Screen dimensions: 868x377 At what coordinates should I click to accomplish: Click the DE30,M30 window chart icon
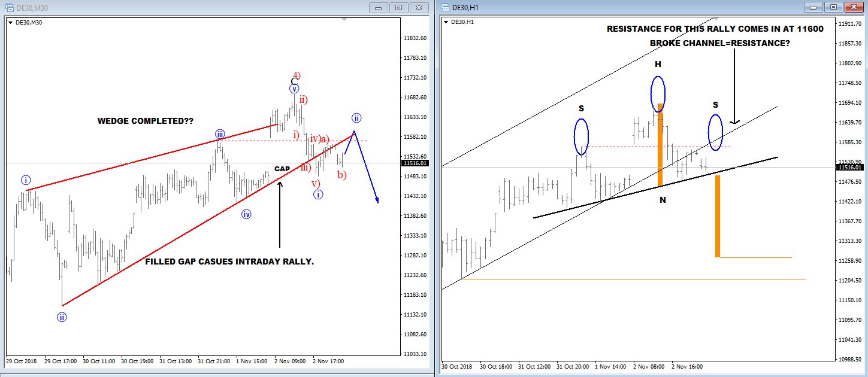click(x=11, y=7)
